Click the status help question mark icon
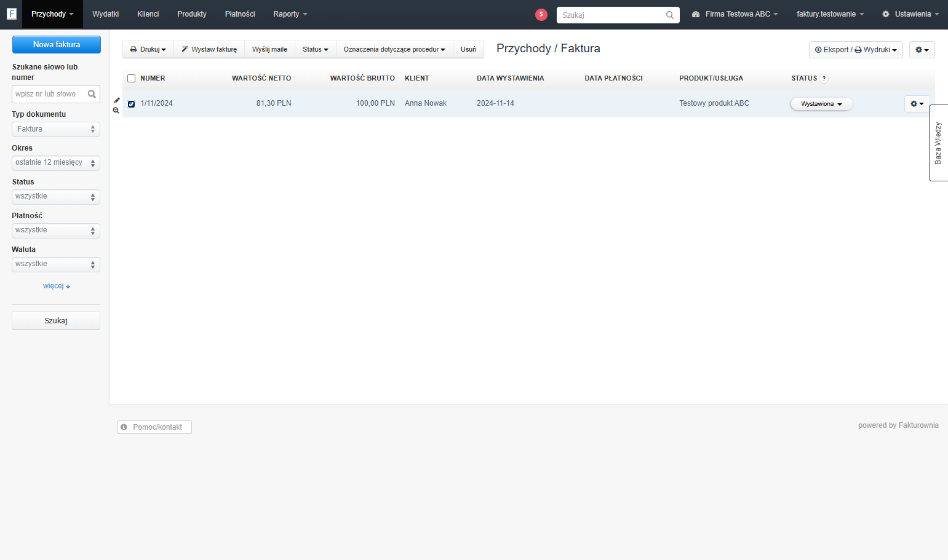The height and width of the screenshot is (560, 948). click(824, 79)
